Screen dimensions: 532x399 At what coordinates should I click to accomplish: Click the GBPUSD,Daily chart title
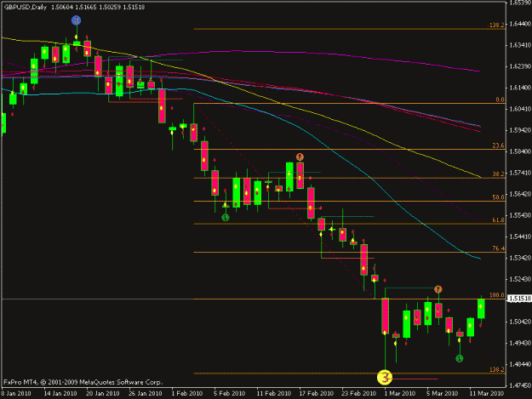pyautogui.click(x=26, y=7)
